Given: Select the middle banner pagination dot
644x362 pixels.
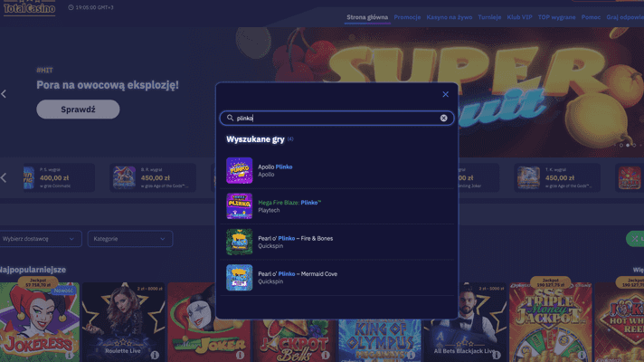Looking at the screenshot, I should [628, 145].
